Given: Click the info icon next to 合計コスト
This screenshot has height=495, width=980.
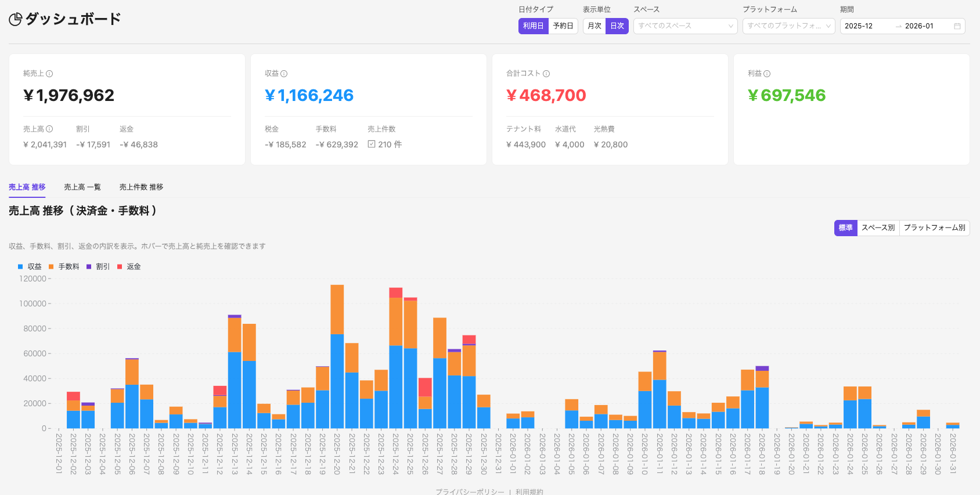Looking at the screenshot, I should coord(546,74).
